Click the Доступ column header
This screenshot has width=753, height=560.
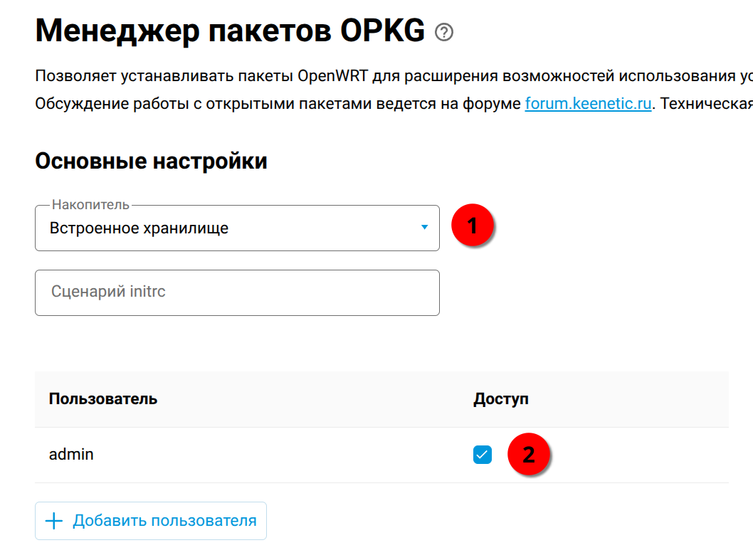(501, 398)
